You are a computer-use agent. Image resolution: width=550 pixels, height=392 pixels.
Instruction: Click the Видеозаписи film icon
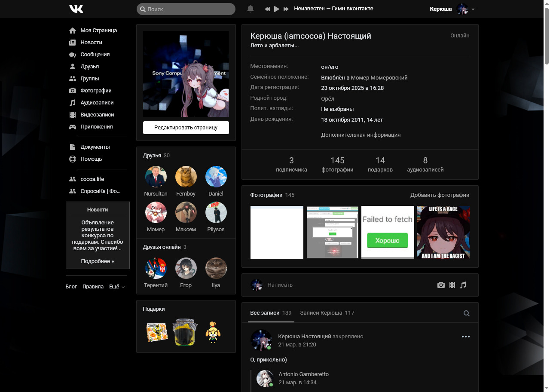click(x=73, y=115)
